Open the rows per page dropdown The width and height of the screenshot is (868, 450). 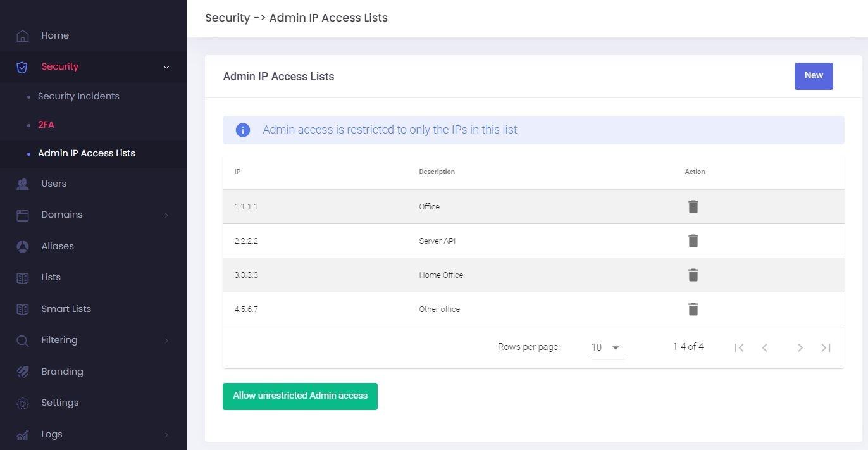(605, 347)
